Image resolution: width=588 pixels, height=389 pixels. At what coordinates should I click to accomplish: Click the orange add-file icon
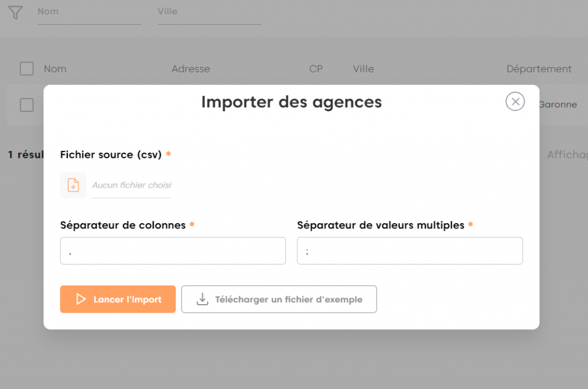pyautogui.click(x=73, y=185)
